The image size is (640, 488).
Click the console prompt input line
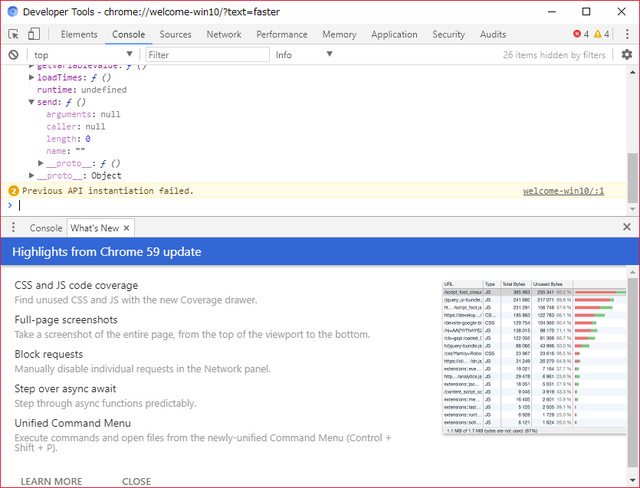(x=318, y=205)
